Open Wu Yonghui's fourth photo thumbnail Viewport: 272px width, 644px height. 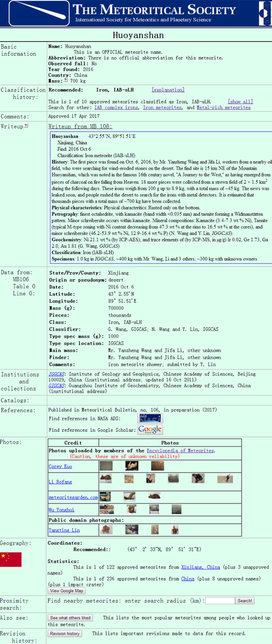(177, 509)
